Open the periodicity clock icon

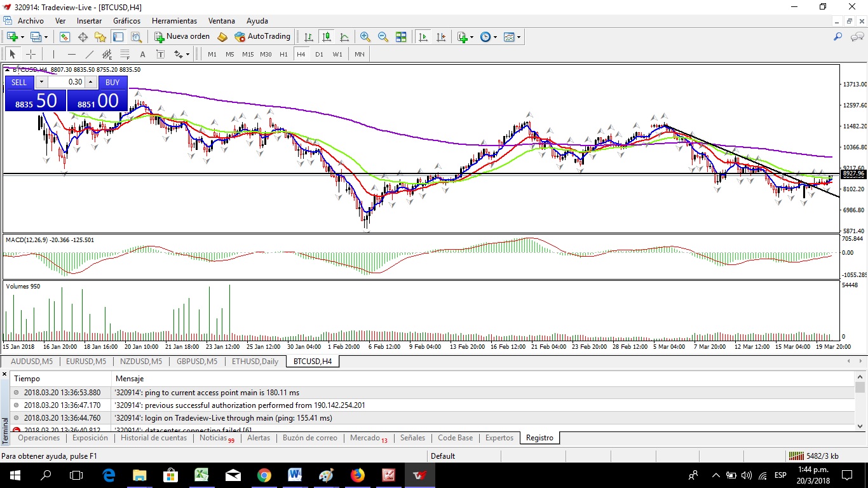(485, 37)
